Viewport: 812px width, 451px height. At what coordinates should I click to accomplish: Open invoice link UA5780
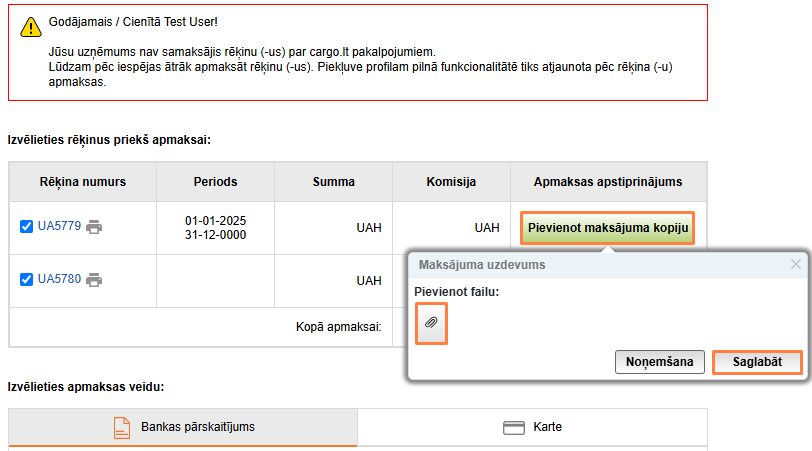tap(59, 280)
